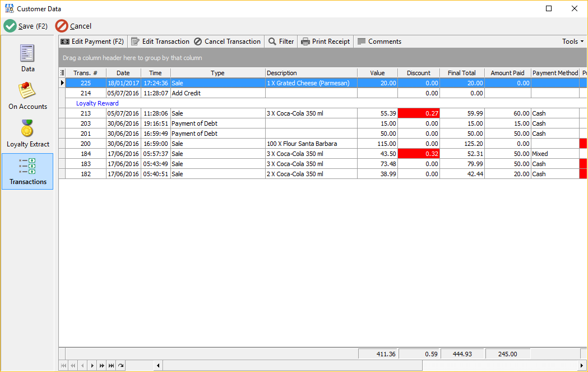Advance to the next record using navigator arrow
This screenshot has height=372, width=588.
(x=92, y=365)
